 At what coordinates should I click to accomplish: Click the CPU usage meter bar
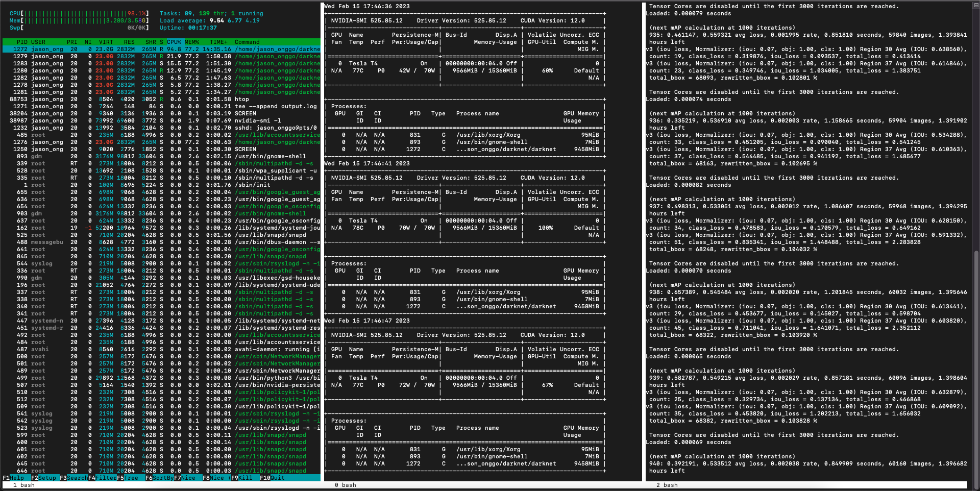(x=79, y=13)
